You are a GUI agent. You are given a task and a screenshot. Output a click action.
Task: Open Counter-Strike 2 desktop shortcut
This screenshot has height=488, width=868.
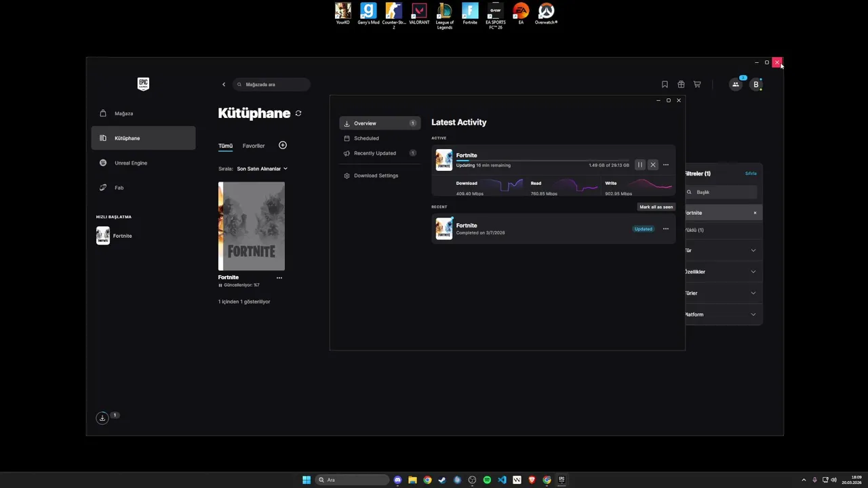[x=394, y=16]
